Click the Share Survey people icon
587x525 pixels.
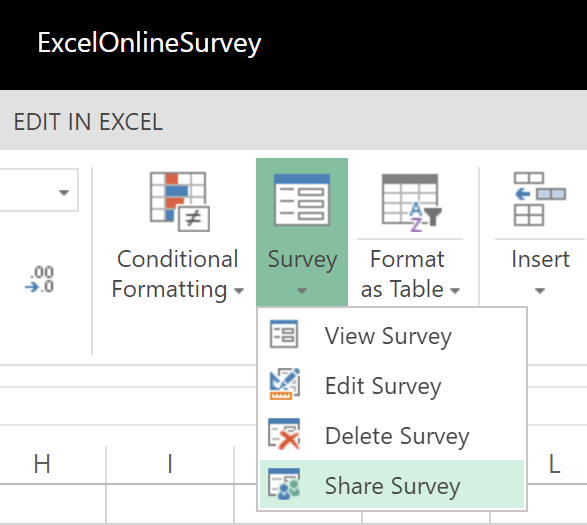pyautogui.click(x=284, y=484)
